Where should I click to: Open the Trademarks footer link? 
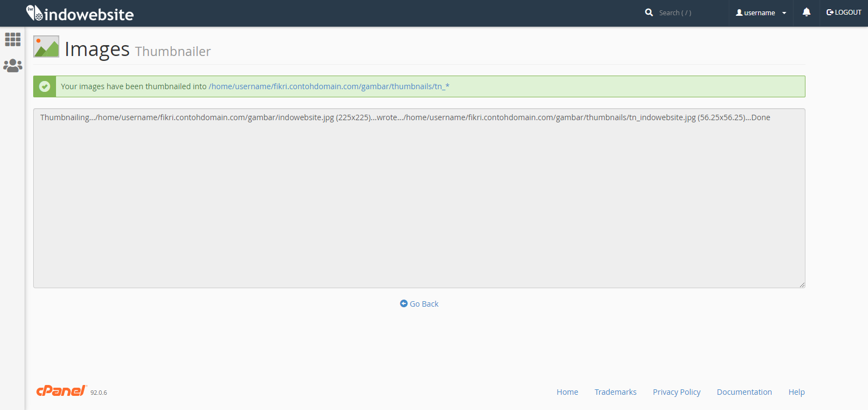tap(615, 392)
